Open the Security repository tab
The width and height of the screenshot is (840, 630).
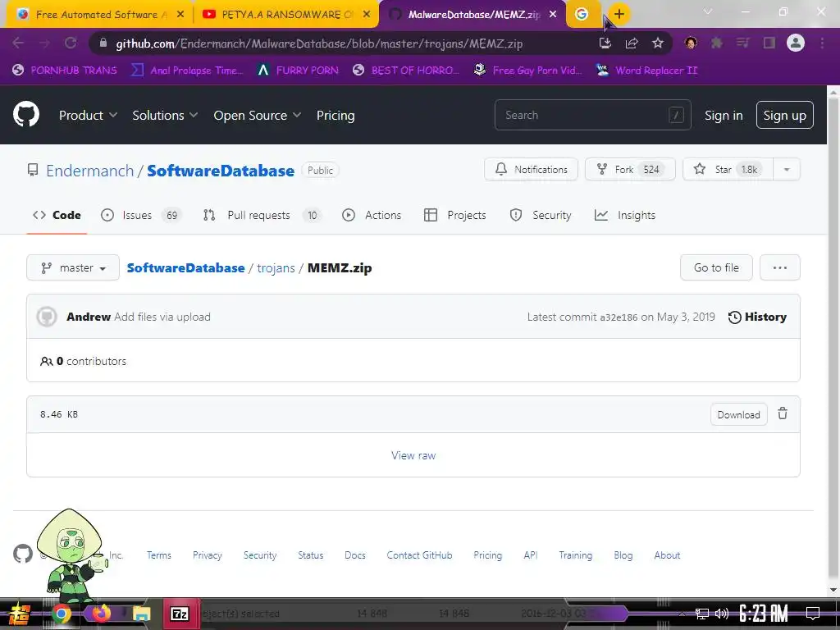point(541,215)
